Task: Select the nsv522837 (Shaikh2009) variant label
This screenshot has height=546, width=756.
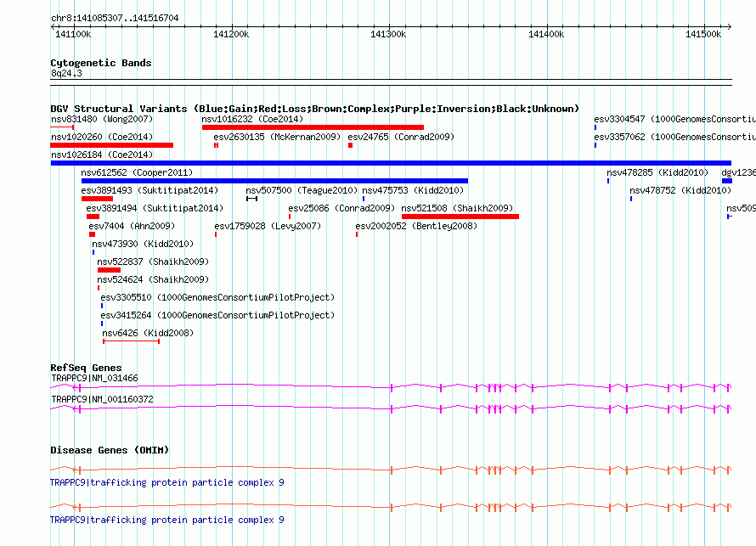Action: 153,262
